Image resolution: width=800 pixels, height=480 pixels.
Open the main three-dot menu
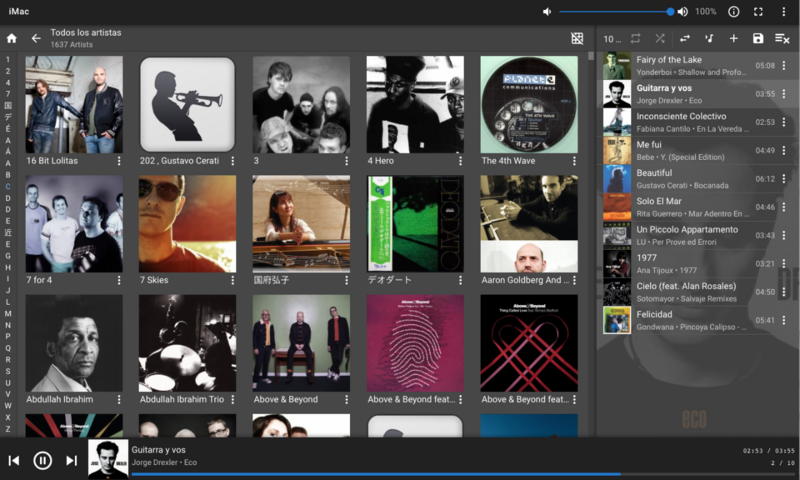[784, 12]
